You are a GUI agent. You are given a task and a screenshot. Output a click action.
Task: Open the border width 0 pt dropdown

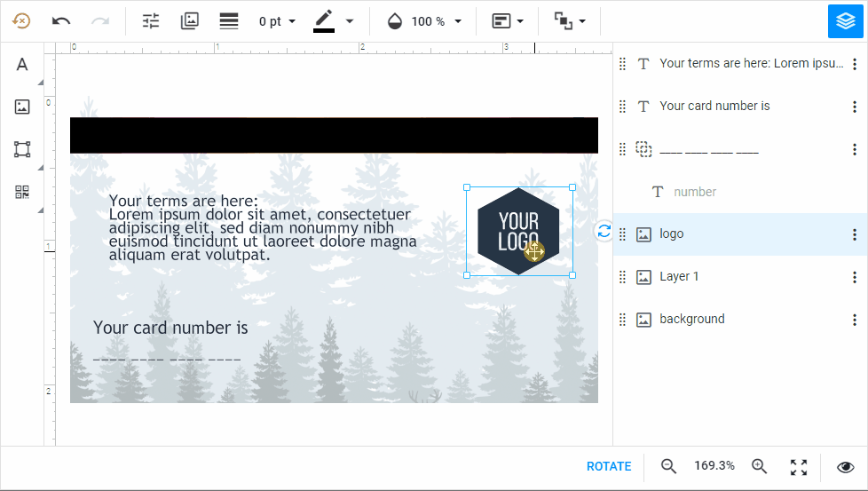pos(277,21)
